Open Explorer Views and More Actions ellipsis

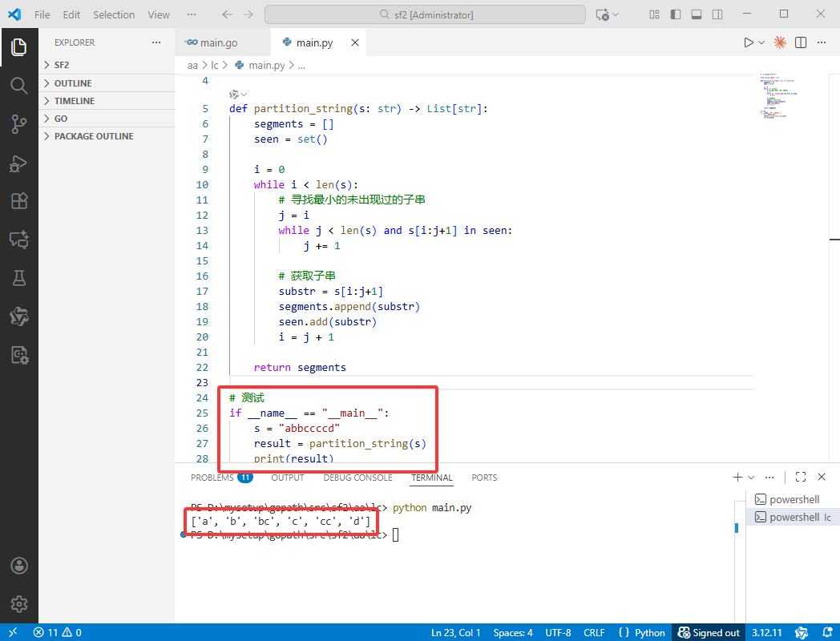[155, 42]
